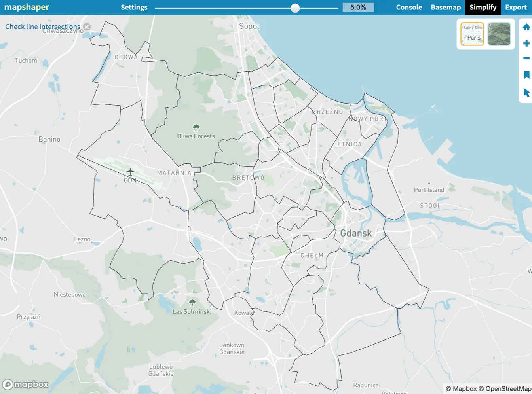532x394 pixels.
Task: Click the Niestępowo label
Action: (70, 295)
